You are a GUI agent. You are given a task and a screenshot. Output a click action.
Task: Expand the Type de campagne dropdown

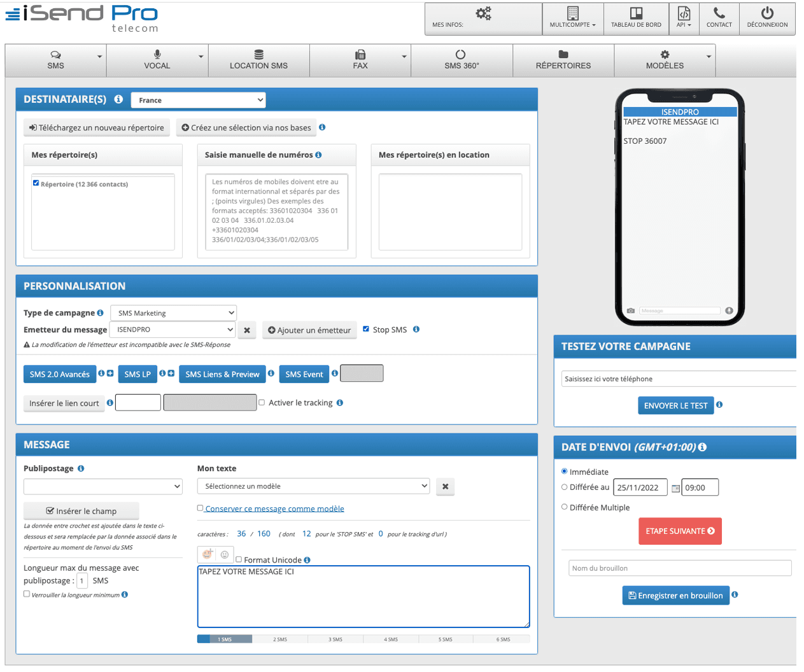click(173, 313)
